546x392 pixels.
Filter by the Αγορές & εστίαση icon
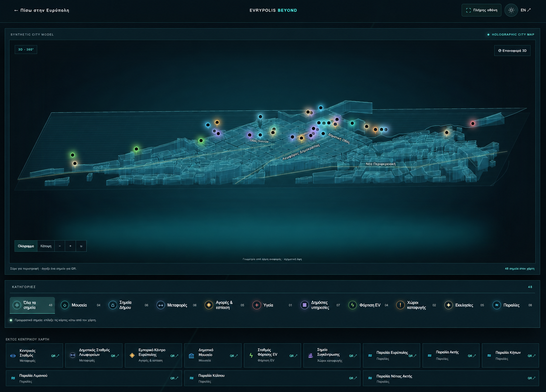(x=209, y=305)
